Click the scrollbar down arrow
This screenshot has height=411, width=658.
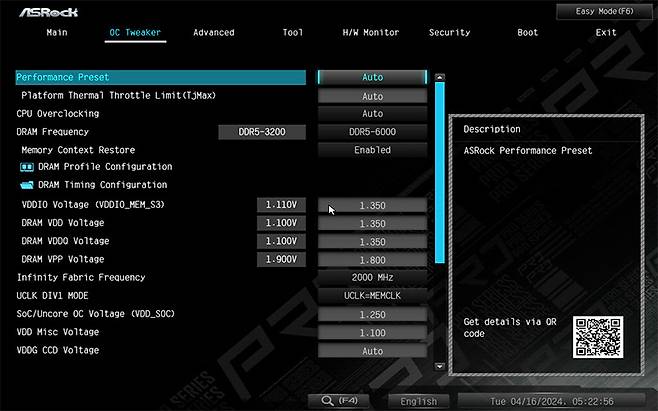click(440, 368)
